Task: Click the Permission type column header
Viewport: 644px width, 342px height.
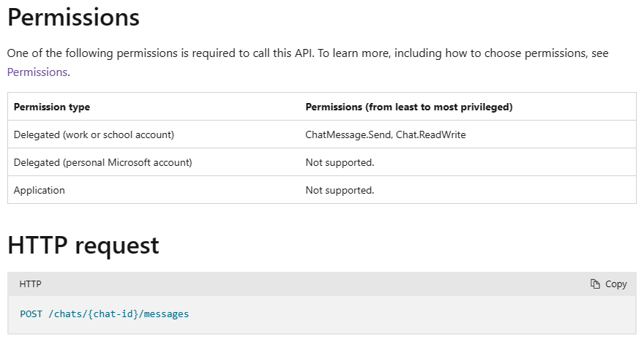Action: point(52,107)
